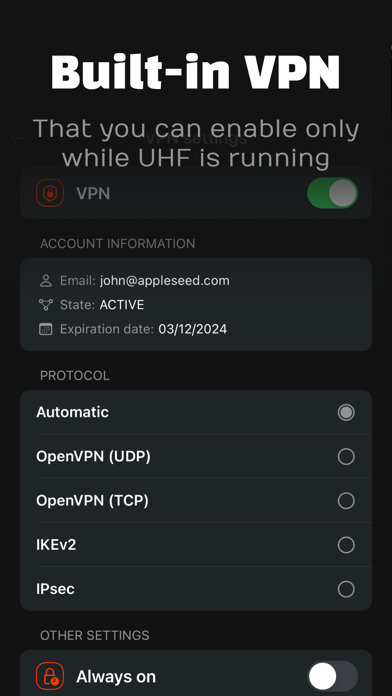Tap the VPN shield lock icon
This screenshot has height=696, width=392.
[50, 193]
